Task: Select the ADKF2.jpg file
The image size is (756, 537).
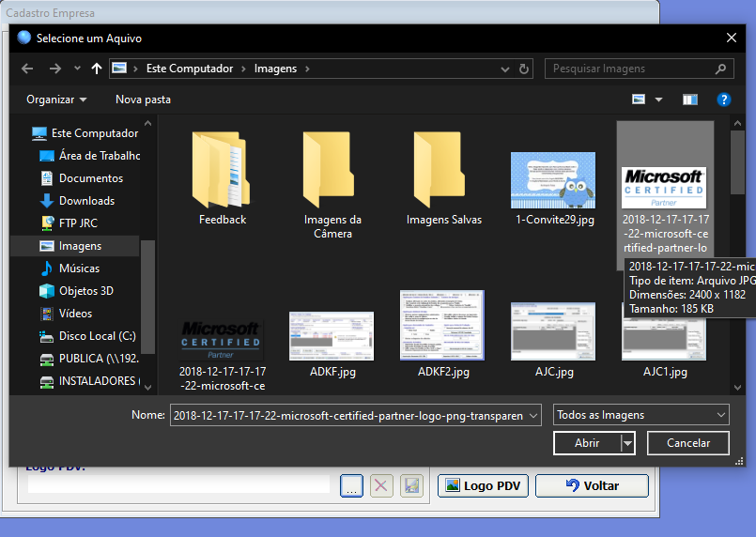Action: click(x=443, y=334)
